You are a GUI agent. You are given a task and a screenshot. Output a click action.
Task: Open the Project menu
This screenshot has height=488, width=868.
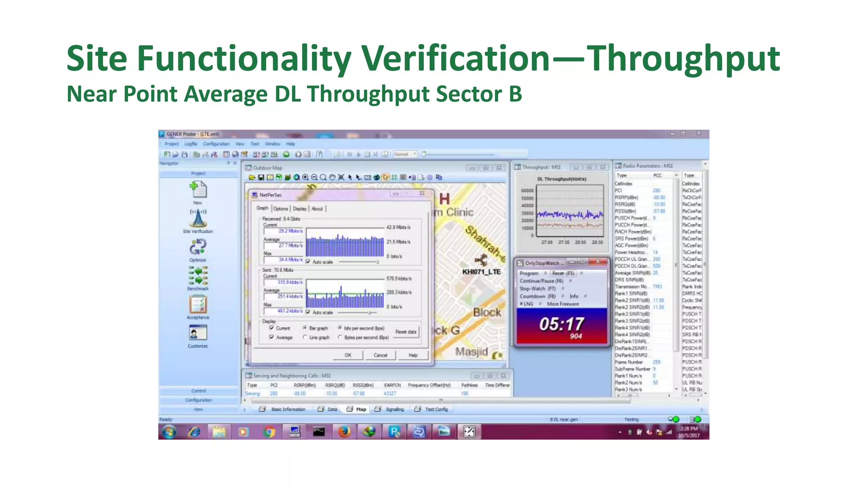172,144
